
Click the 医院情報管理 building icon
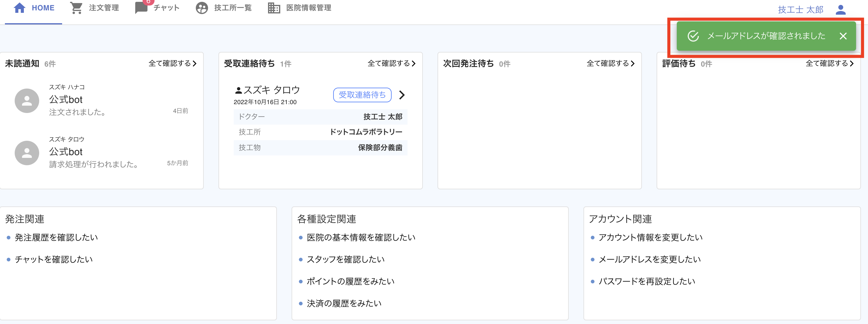[274, 8]
